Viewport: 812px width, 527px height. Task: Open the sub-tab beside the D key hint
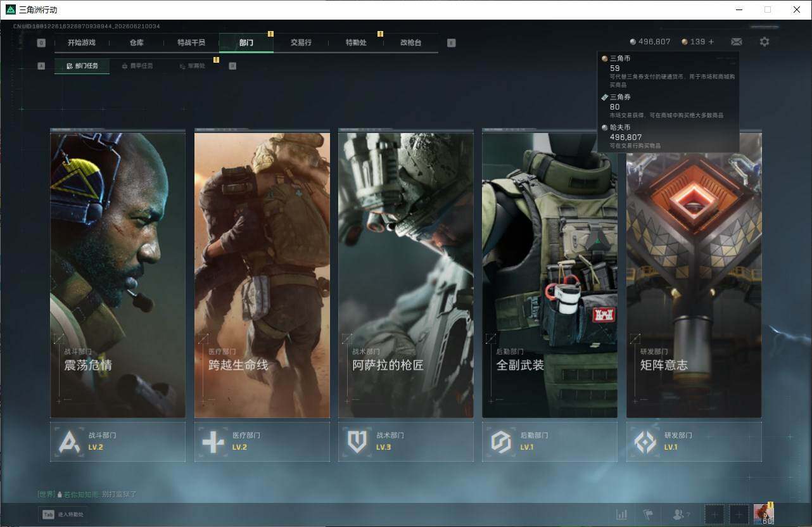[x=192, y=66]
